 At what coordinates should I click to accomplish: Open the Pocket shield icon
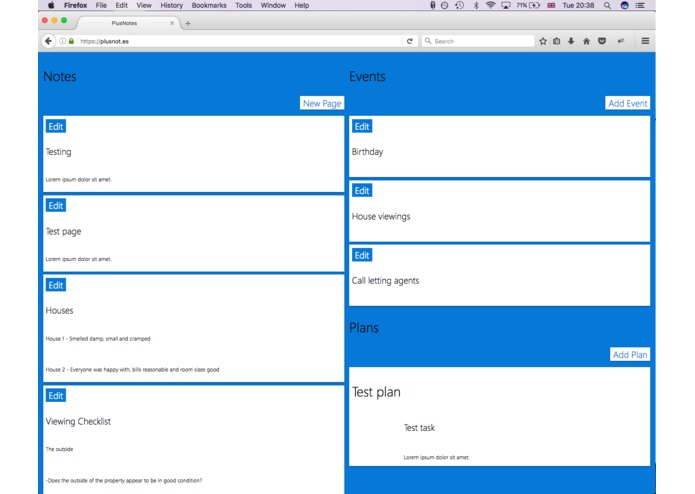click(602, 41)
